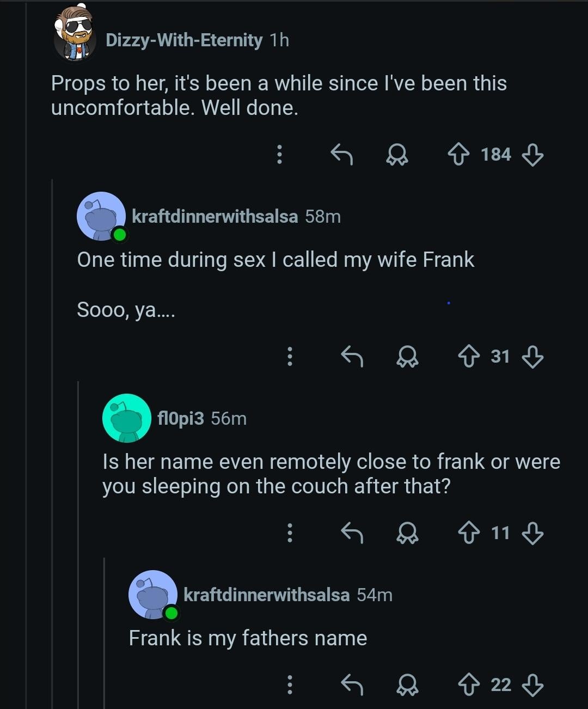Viewport: 588px width, 709px height.
Task: Open overflow menu on fl0pi3's comment
Action: click(290, 533)
